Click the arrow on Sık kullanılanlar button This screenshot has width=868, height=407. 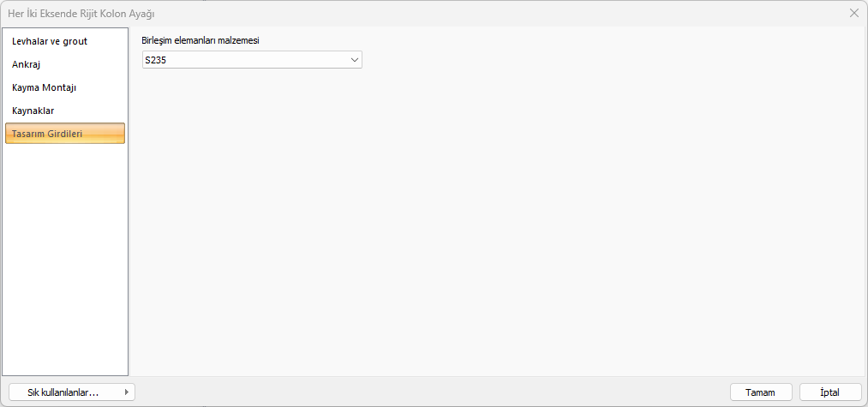(x=127, y=392)
